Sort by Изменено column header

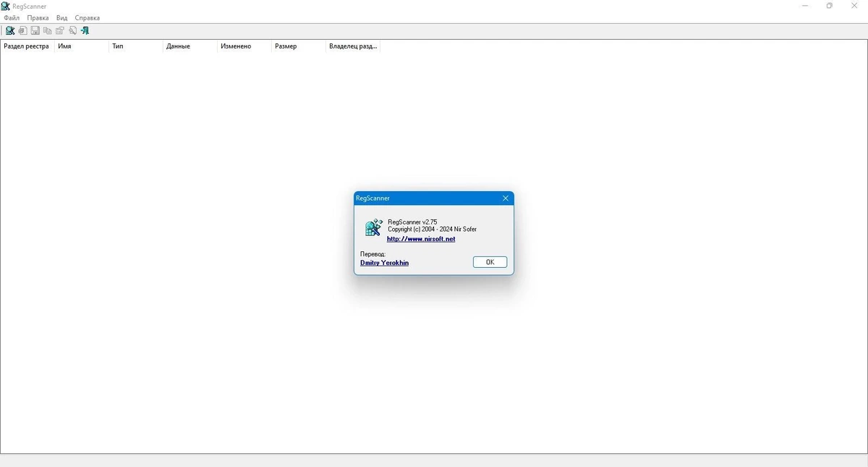click(x=244, y=46)
